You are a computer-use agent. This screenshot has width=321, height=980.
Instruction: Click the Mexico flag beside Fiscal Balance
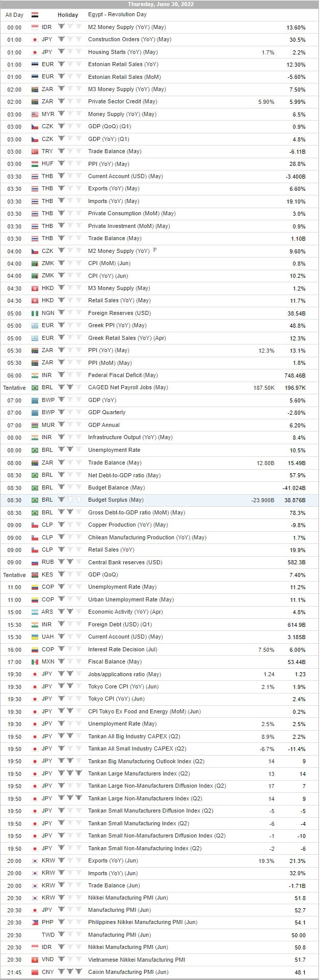pyautogui.click(x=35, y=662)
